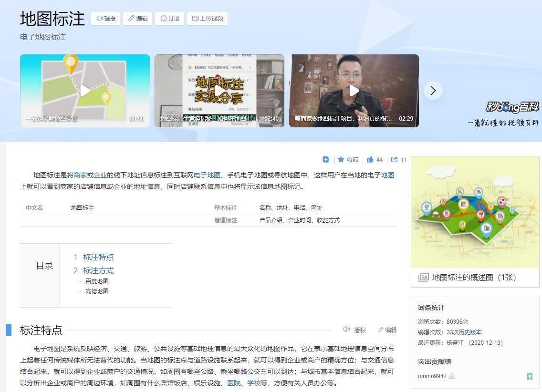Show next videos with right arrow
The height and width of the screenshot is (392, 542).
click(x=433, y=91)
